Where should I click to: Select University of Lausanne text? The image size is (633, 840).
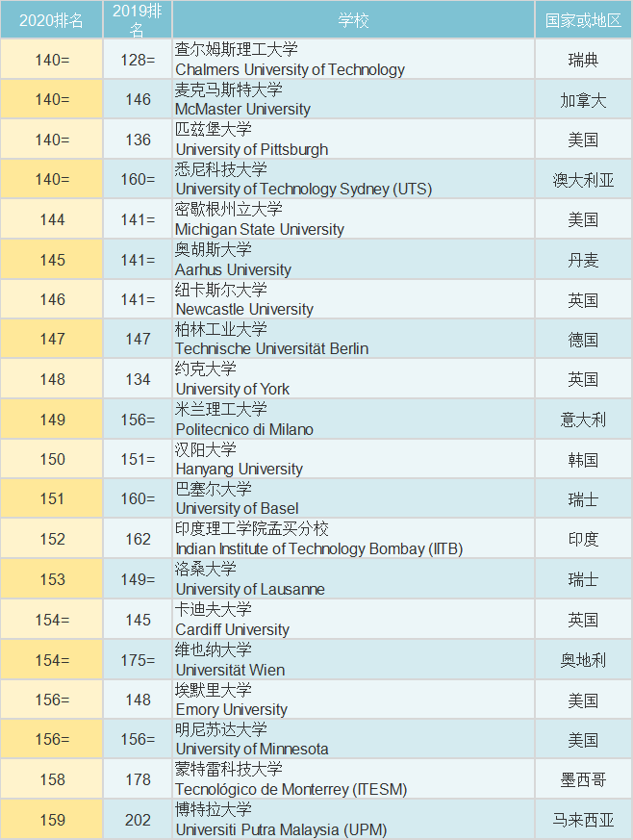(x=250, y=589)
